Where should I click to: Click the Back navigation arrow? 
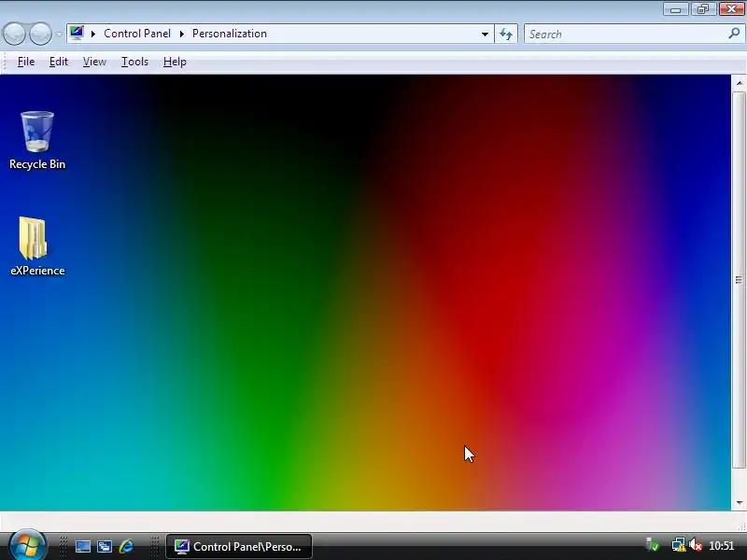tap(14, 34)
